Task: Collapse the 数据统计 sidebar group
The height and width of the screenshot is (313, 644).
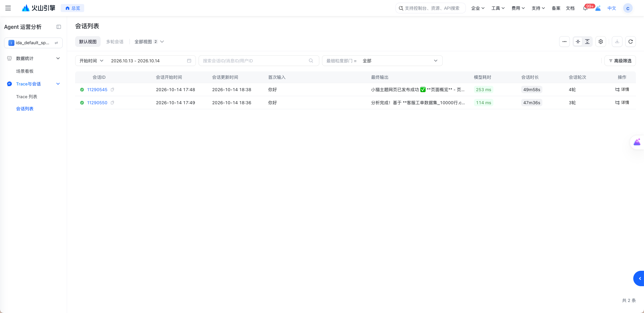Action: click(58, 58)
